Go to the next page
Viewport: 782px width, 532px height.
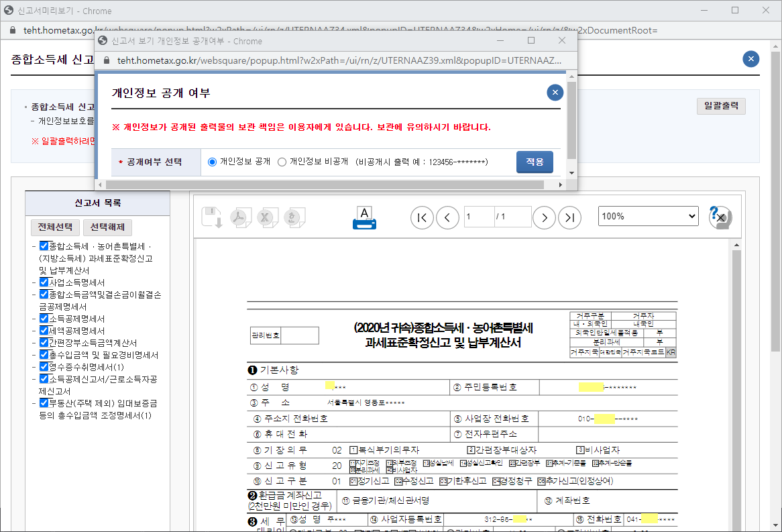point(545,217)
